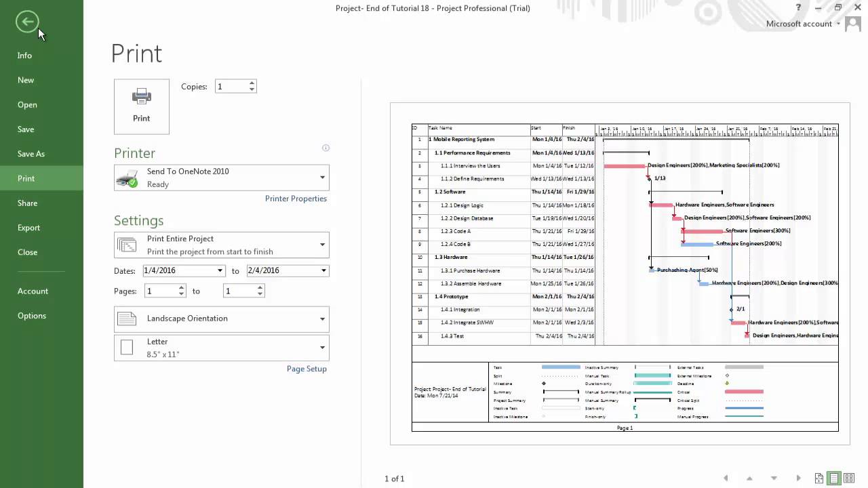The height and width of the screenshot is (488, 868).
Task: Open the Page Setup link
Action: 307,369
